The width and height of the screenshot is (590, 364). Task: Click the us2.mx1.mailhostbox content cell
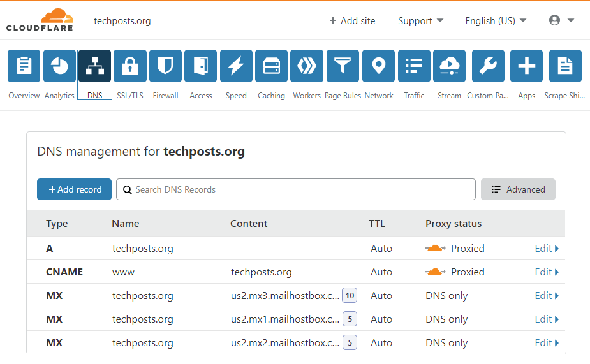click(285, 319)
